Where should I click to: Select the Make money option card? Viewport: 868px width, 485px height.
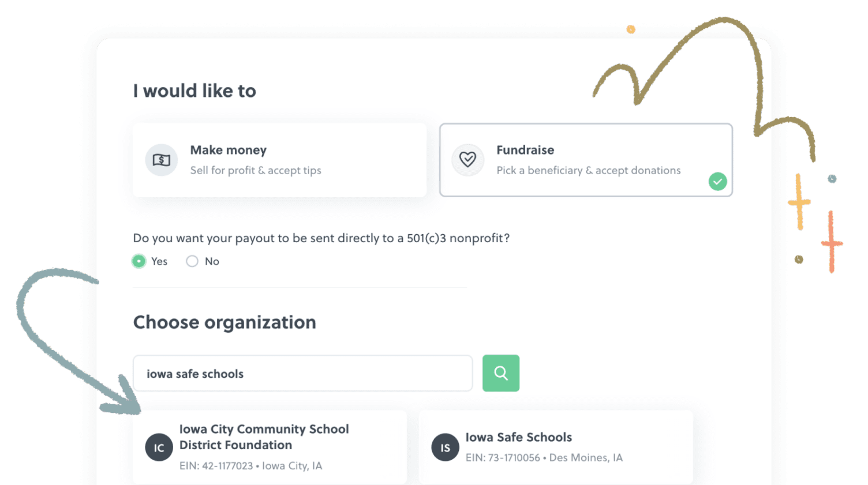pos(279,160)
